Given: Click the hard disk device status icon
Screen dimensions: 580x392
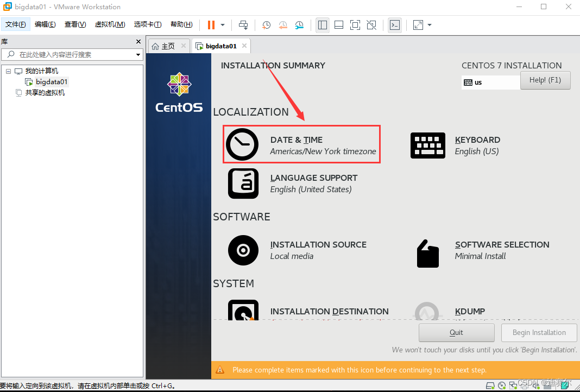Looking at the screenshot, I should click(x=490, y=385).
